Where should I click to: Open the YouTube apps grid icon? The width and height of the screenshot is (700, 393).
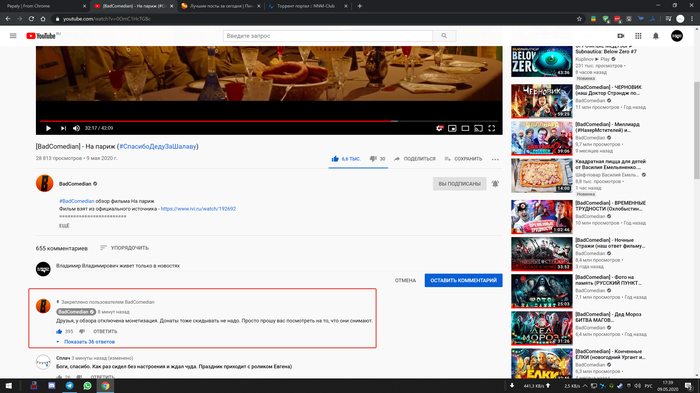(638, 36)
